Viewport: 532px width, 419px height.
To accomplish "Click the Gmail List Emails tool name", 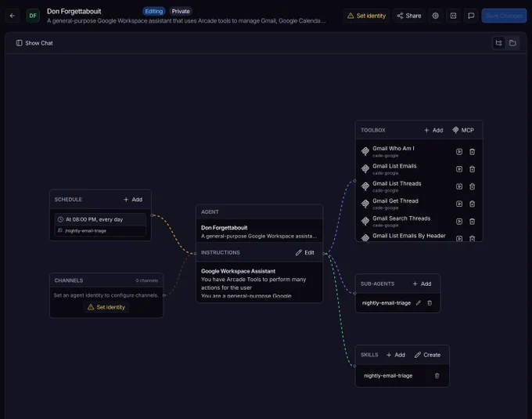I will coord(394,166).
